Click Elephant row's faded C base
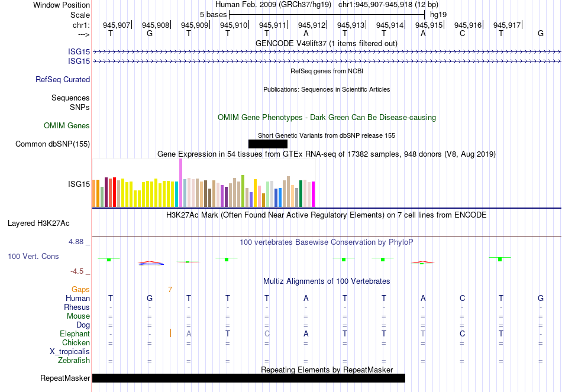This screenshot has height=392, width=562. pos(267,333)
